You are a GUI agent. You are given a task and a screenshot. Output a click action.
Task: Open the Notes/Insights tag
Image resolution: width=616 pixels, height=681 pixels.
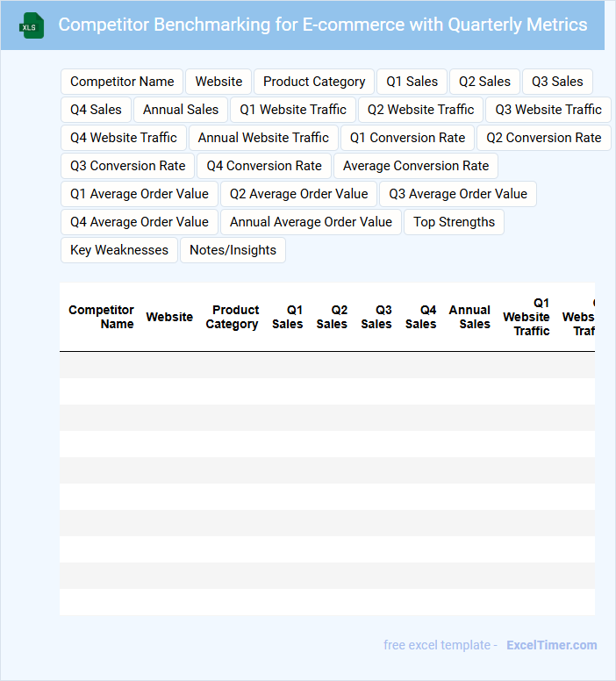[x=233, y=250]
